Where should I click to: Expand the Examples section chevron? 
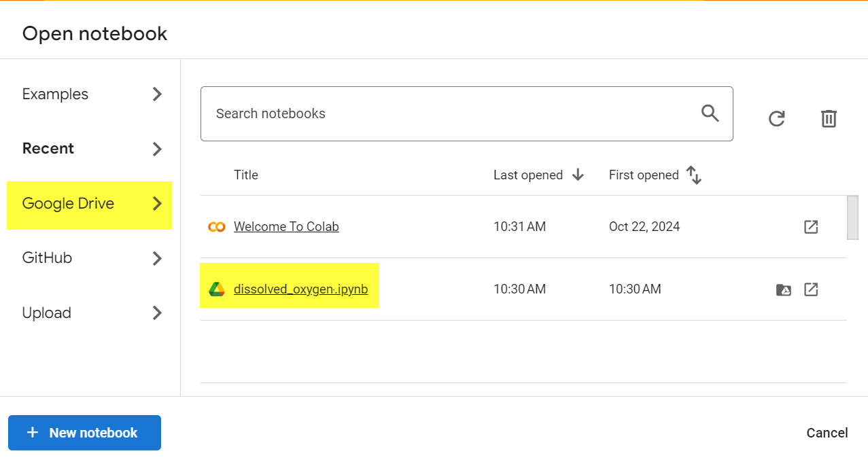coord(157,94)
